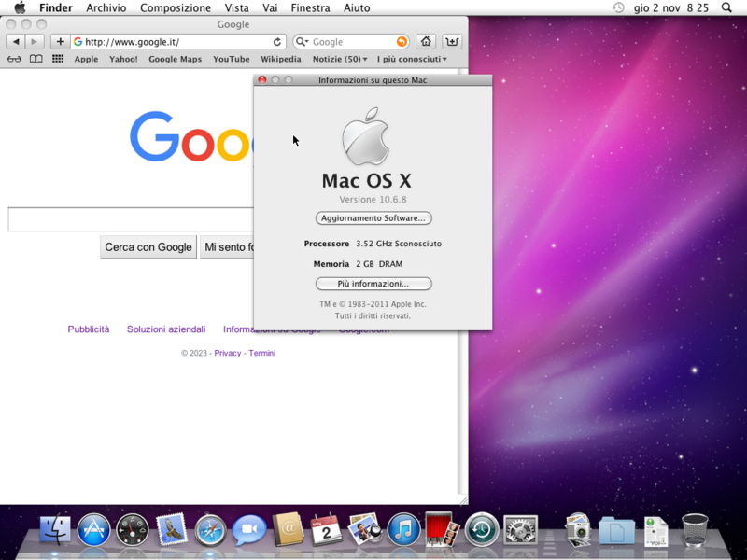Open the Apple menu
Viewport: 747px width, 560px height.
tap(20, 7)
